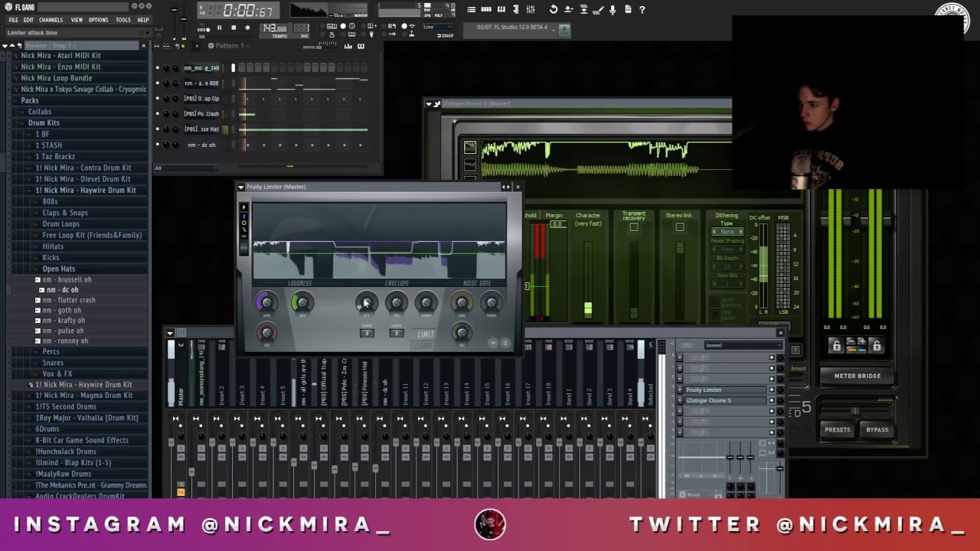Collapse the Open Hats folder
980x551 pixels.
pos(58,269)
